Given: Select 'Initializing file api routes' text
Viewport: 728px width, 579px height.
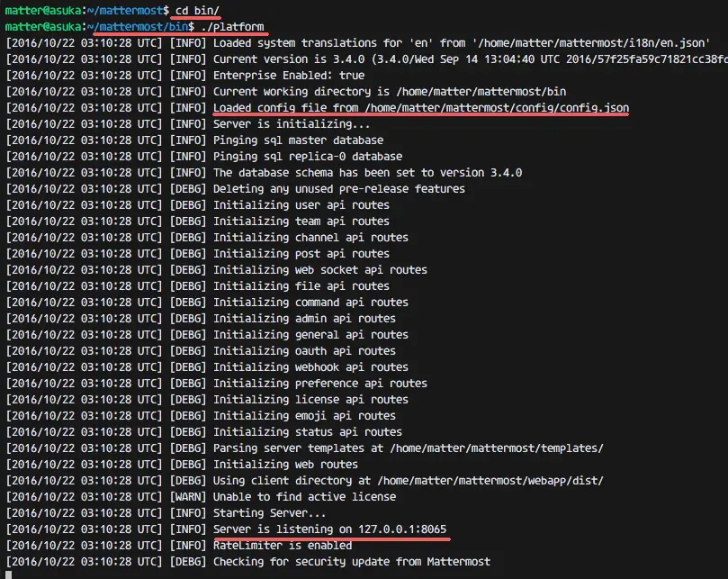Looking at the screenshot, I should point(301,286).
